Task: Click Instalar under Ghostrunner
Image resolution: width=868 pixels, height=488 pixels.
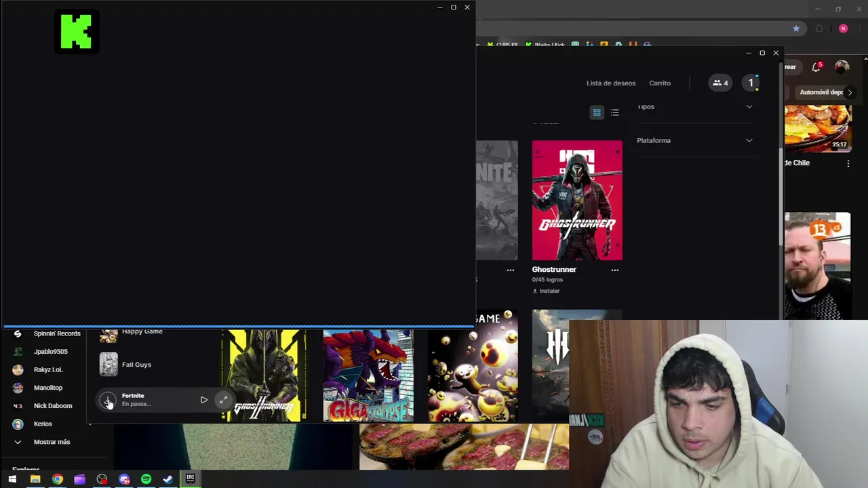Action: tap(547, 291)
